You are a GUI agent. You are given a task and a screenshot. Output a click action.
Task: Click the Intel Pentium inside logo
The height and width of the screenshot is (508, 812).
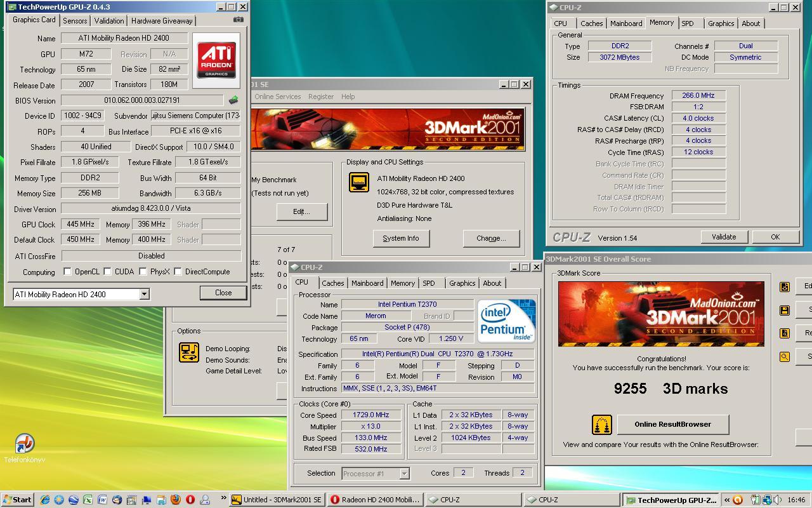tap(506, 321)
